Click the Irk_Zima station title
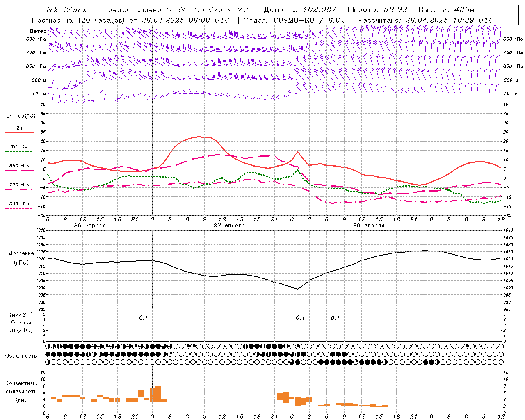This screenshot has height=420, width=525. point(66,10)
